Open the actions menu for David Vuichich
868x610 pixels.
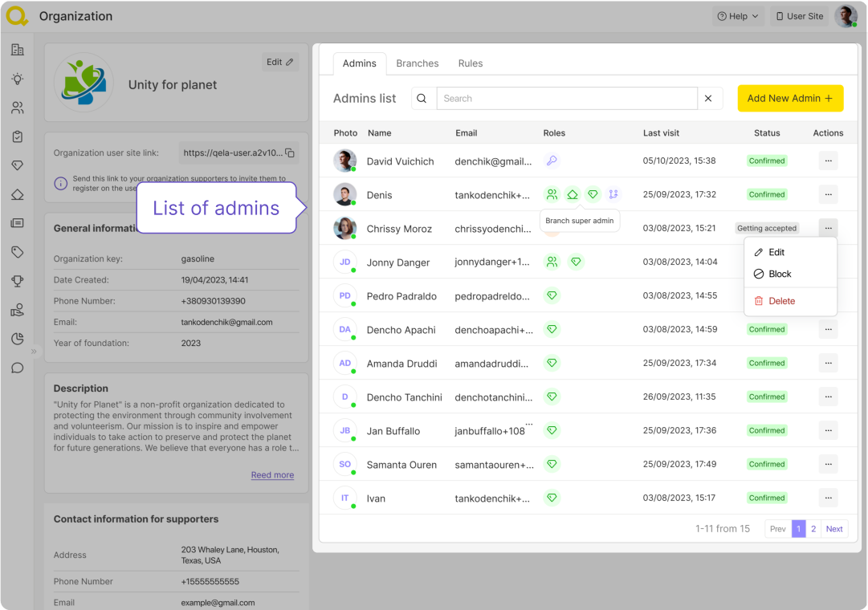(x=828, y=161)
